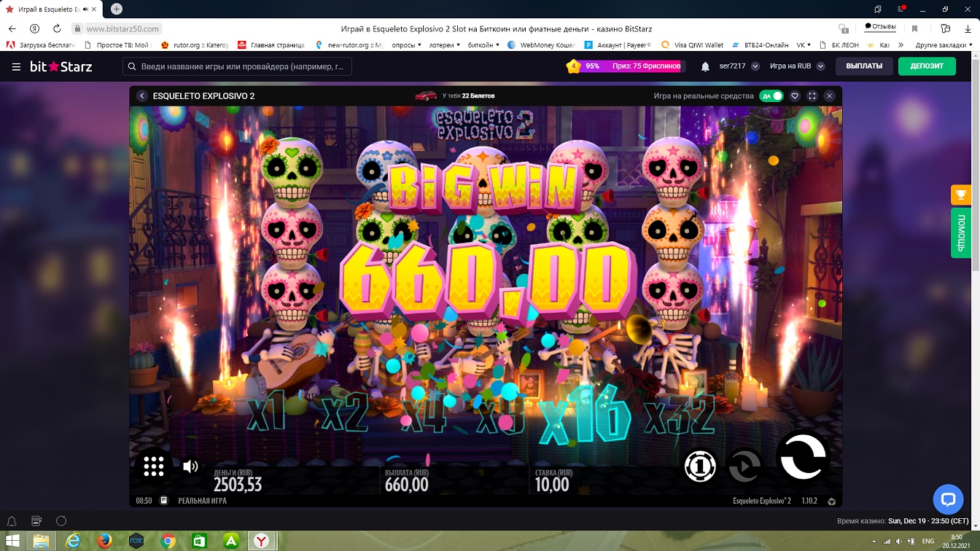Open the ВТБ24-Онлайн bookmark
980x551 pixels.
(x=760, y=45)
